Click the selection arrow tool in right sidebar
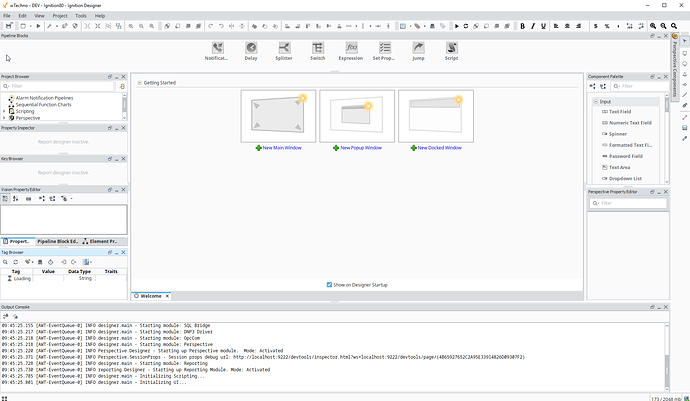Viewport: 690px width, 401px height. 684,41
